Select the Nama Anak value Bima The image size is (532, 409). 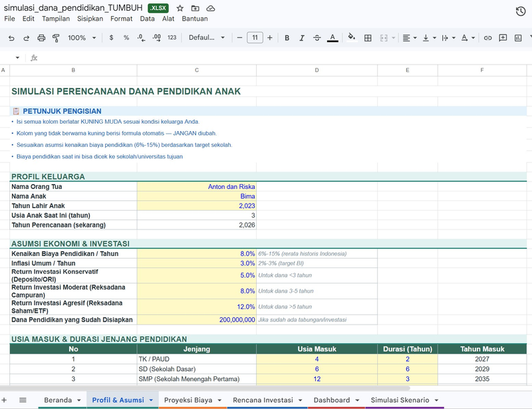(197, 196)
